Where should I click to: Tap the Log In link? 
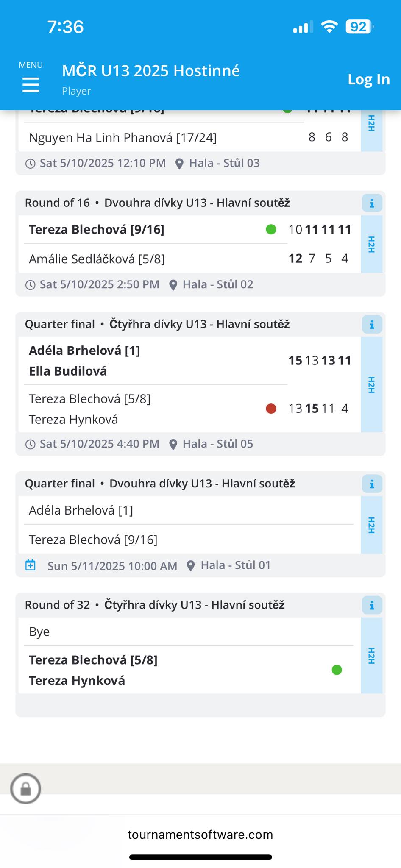tap(368, 79)
